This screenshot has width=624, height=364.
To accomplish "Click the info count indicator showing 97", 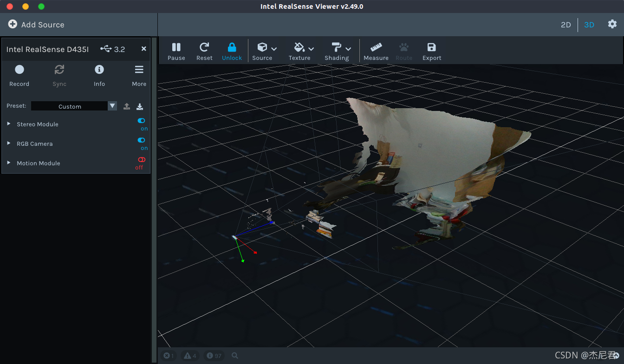I will tap(214, 356).
